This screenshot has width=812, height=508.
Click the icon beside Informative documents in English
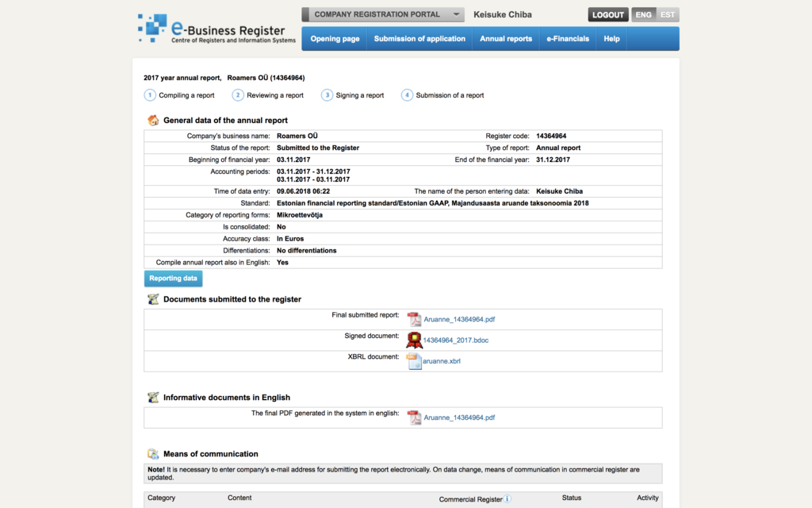coord(153,398)
